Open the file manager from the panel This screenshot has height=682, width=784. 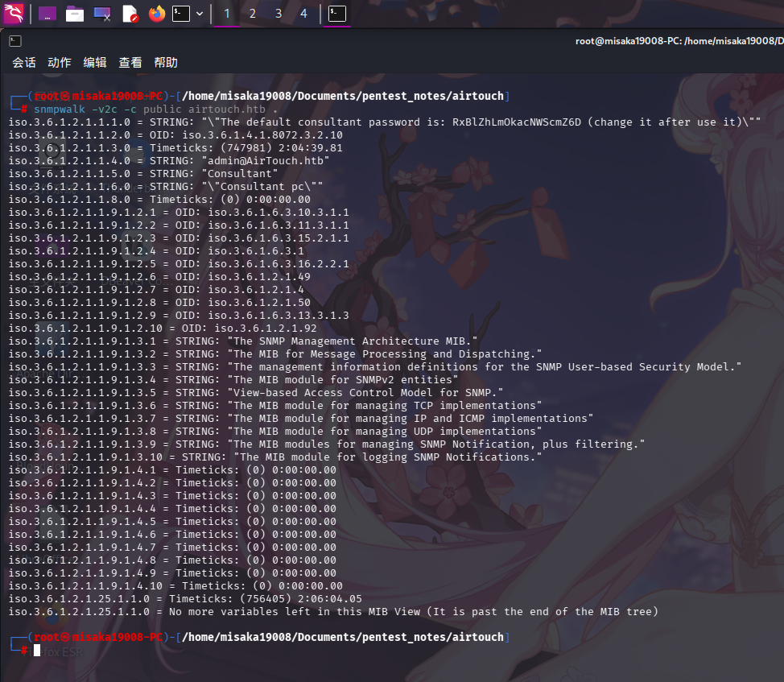point(75,14)
